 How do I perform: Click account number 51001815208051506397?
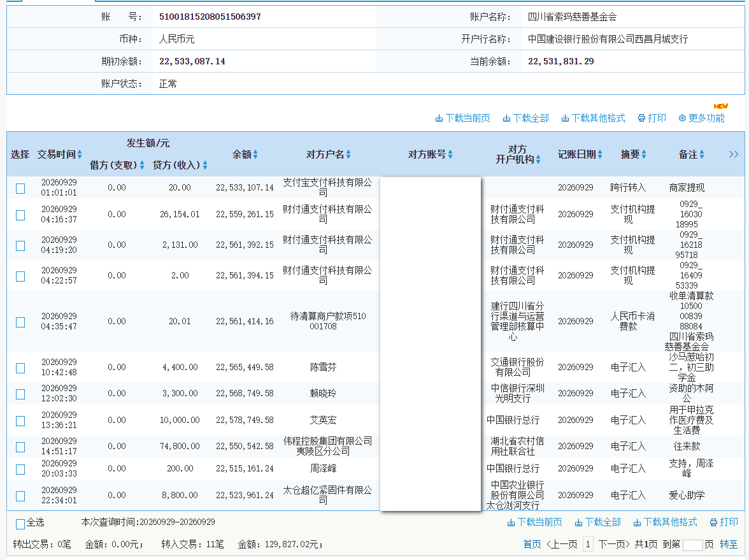point(210,17)
